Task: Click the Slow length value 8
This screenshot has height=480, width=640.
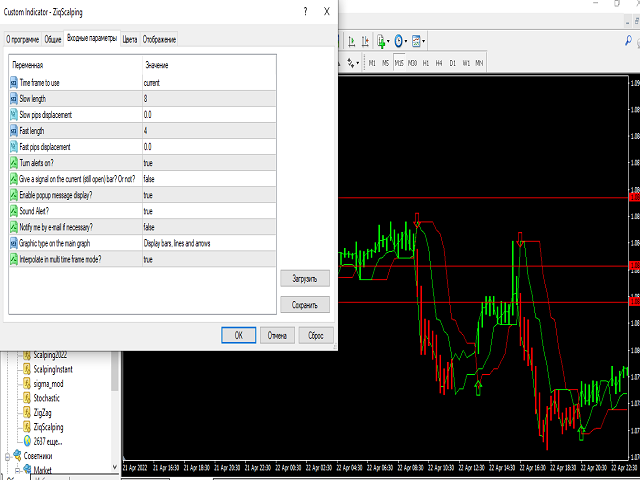Action: (209, 99)
